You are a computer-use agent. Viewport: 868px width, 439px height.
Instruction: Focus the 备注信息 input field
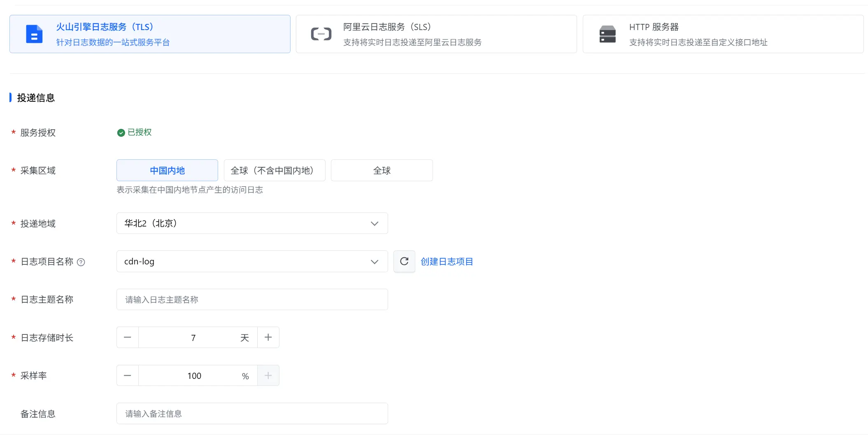252,413
